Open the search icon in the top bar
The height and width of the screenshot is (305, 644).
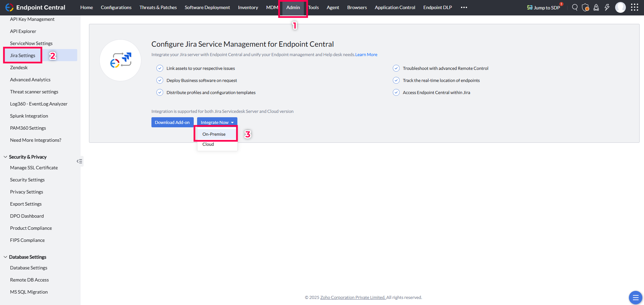(x=575, y=7)
